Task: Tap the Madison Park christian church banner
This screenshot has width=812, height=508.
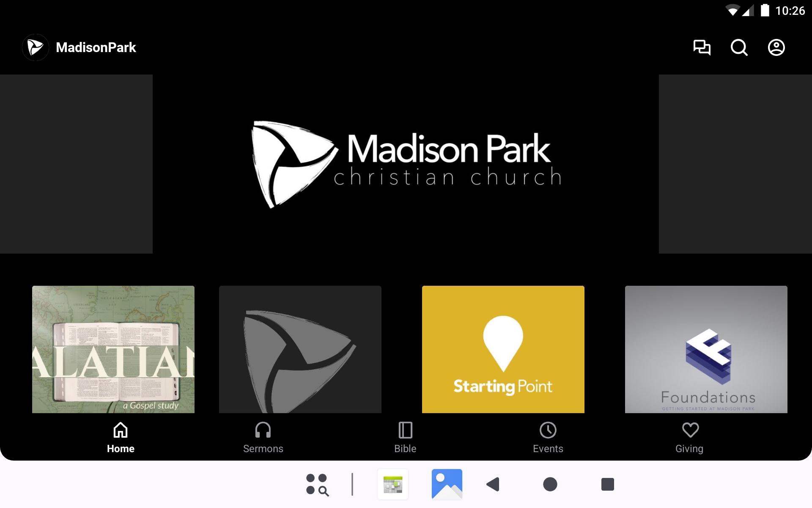Action: tap(406, 164)
